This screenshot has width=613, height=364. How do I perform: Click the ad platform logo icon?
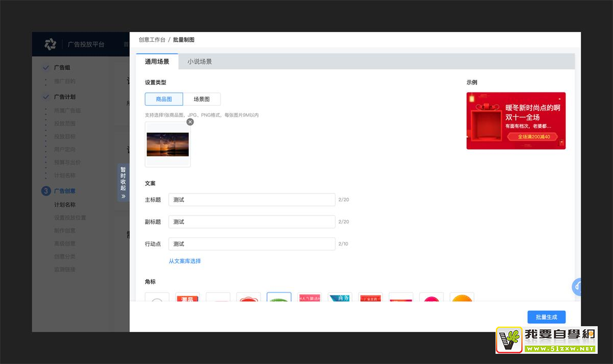pyautogui.click(x=50, y=44)
